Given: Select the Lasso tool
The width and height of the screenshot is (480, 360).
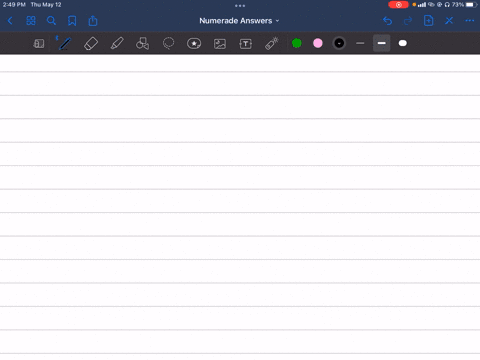Looking at the screenshot, I should click(168, 43).
